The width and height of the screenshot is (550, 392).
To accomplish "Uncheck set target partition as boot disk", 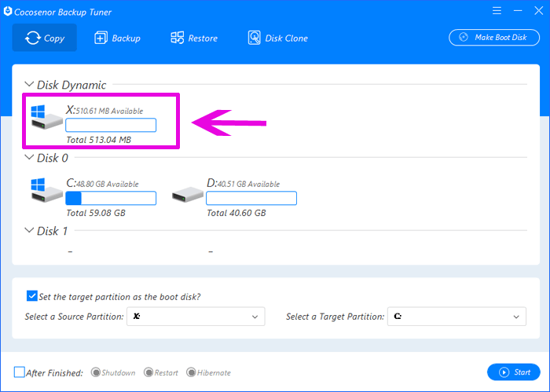I will [x=32, y=296].
